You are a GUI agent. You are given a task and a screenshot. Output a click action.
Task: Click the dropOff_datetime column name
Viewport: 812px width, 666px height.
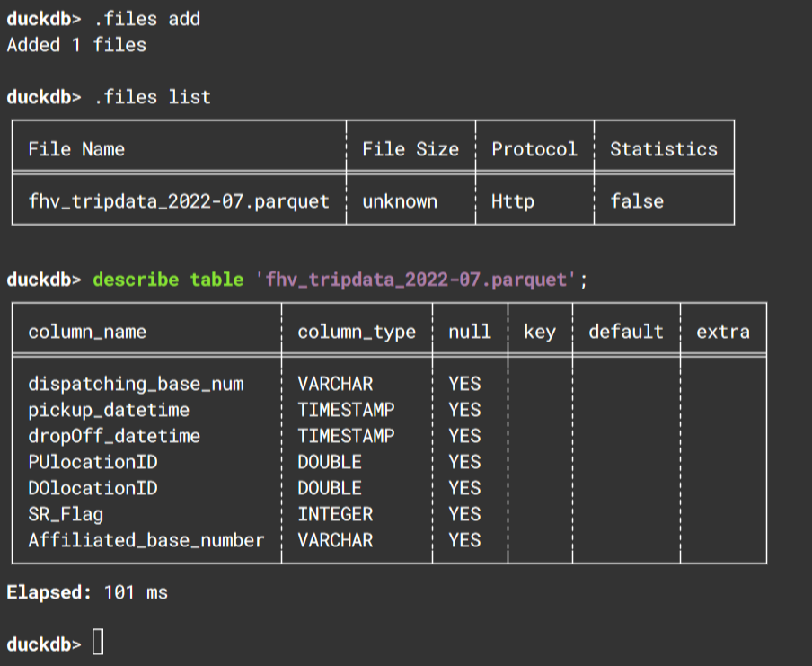114,436
